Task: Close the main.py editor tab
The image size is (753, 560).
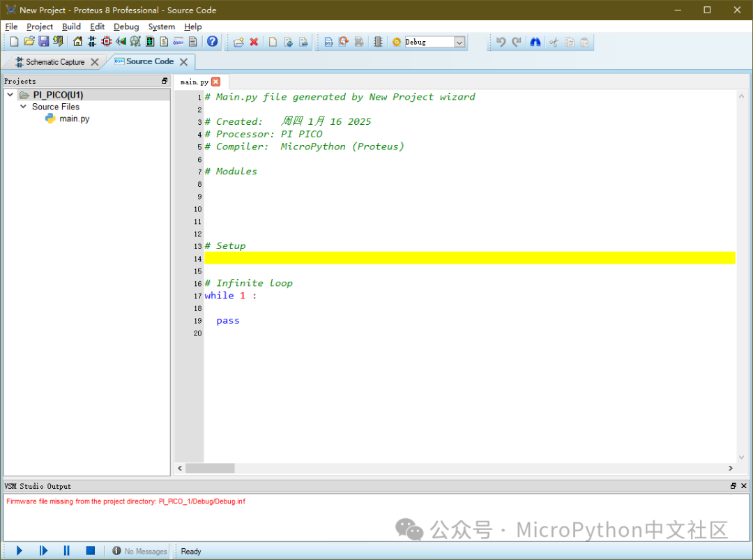Action: 216,82
